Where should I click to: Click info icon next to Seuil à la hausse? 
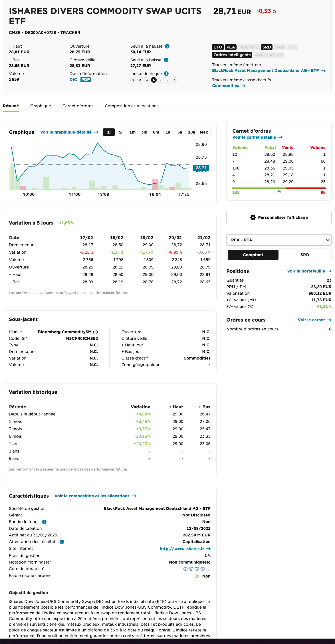167,46
